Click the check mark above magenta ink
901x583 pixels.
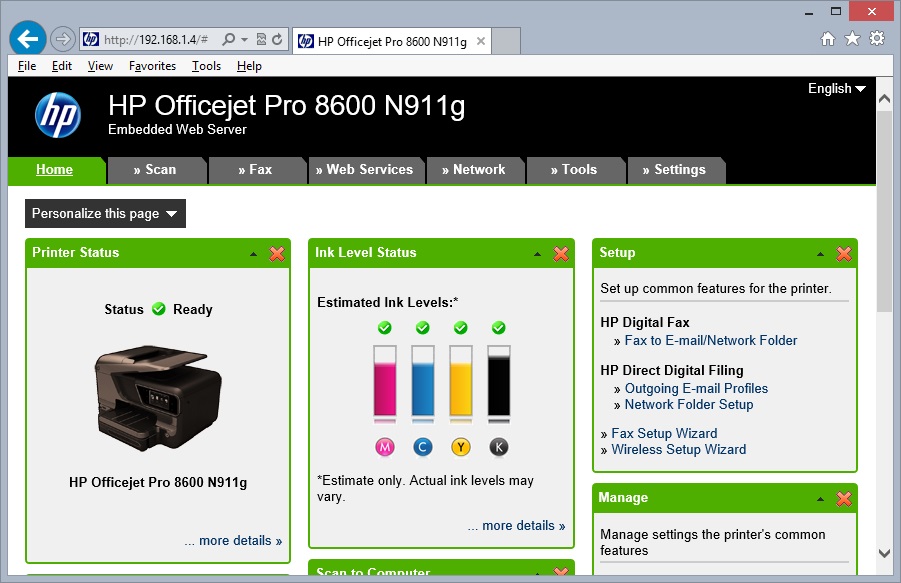pyautogui.click(x=384, y=327)
